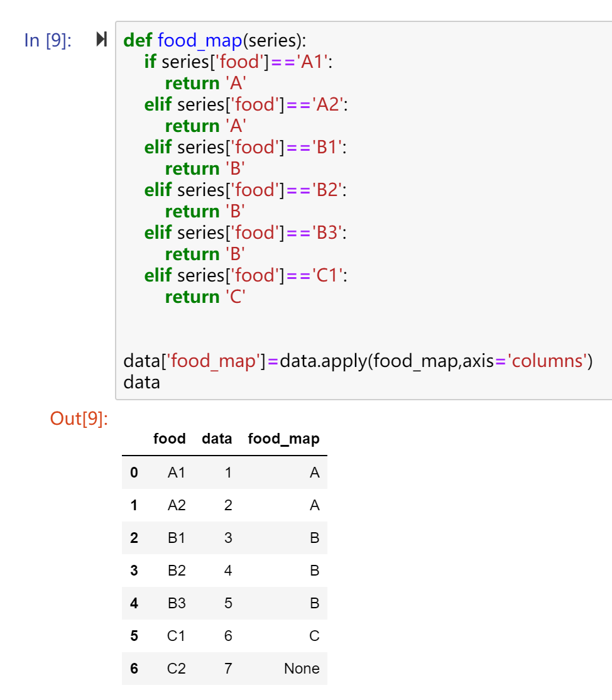Run cell with the run-cell icon

tap(102, 40)
